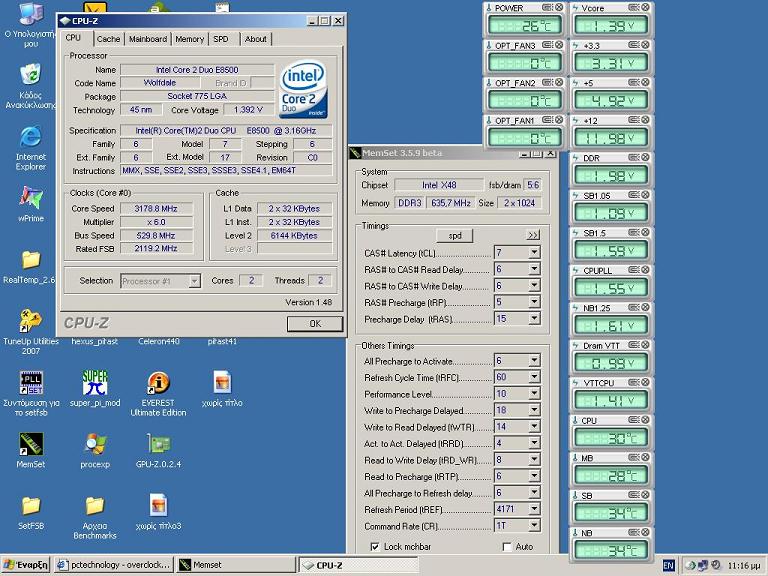Open the Start button on taskbar

[x=25, y=565]
